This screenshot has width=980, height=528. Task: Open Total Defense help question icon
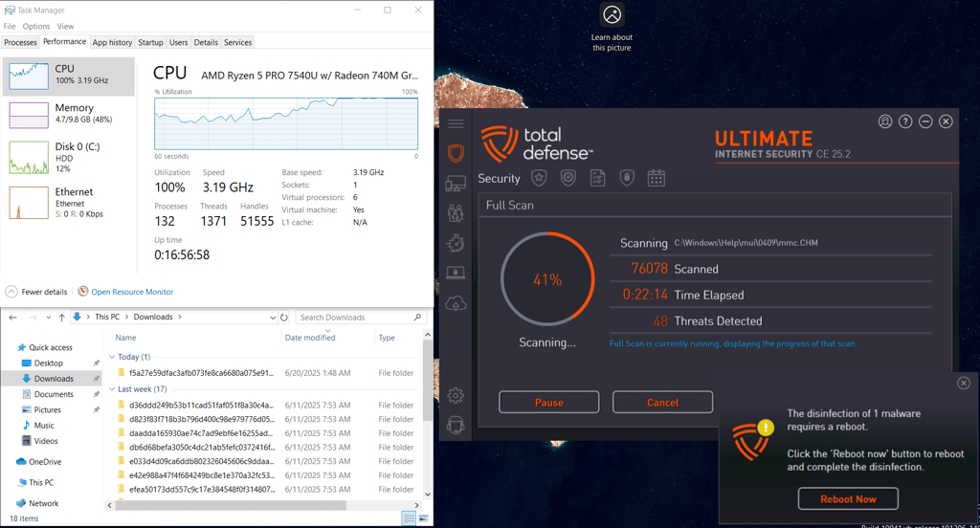pyautogui.click(x=905, y=121)
